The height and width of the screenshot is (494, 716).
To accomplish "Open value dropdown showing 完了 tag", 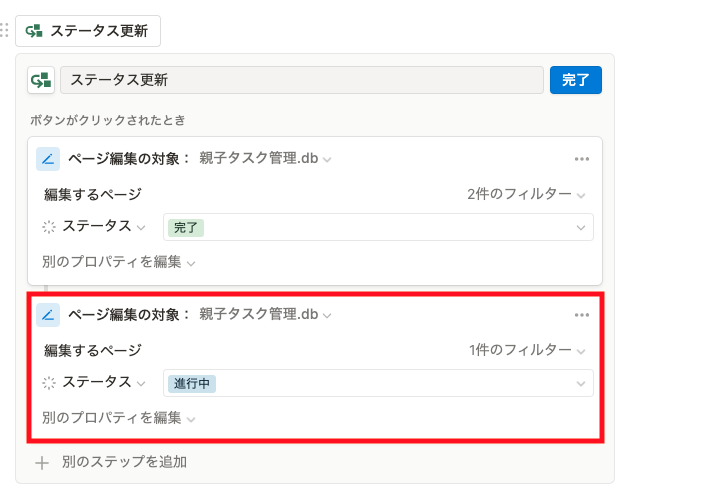I will coord(378,227).
